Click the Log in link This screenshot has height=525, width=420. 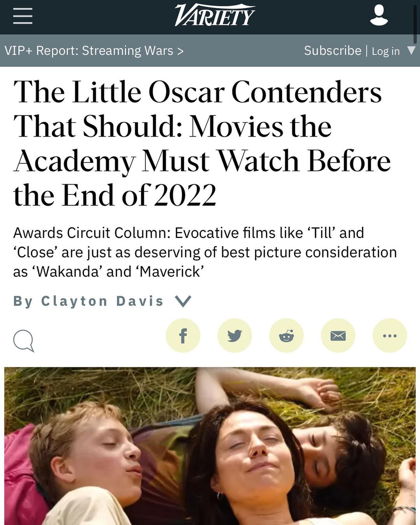pos(386,51)
